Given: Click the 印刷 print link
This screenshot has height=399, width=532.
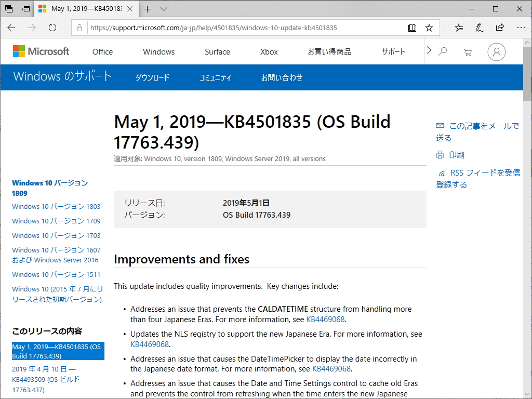Looking at the screenshot, I should coord(457,155).
